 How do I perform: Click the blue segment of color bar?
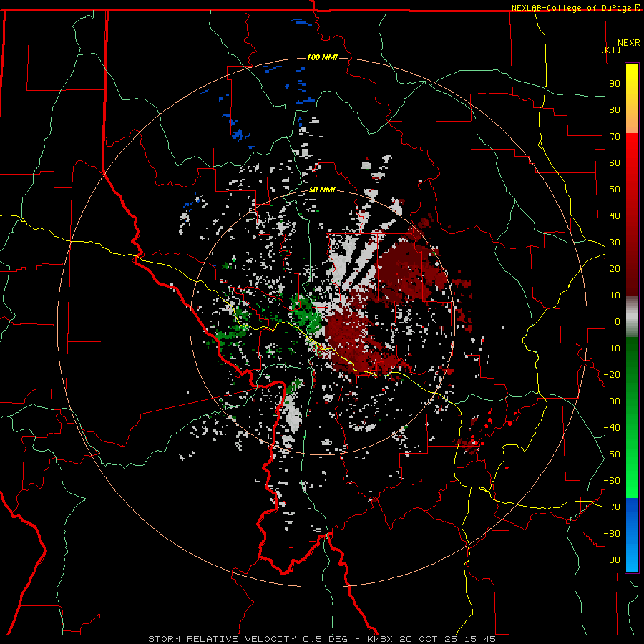click(632, 535)
